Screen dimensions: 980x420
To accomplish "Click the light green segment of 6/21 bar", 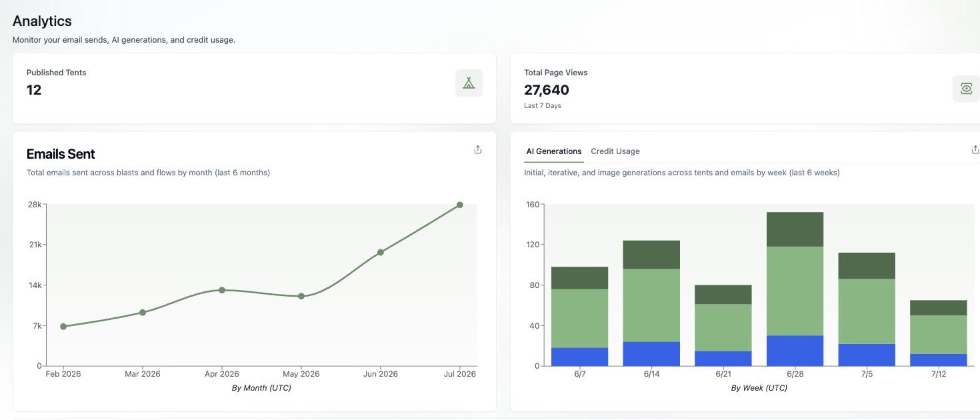I will click(x=723, y=328).
